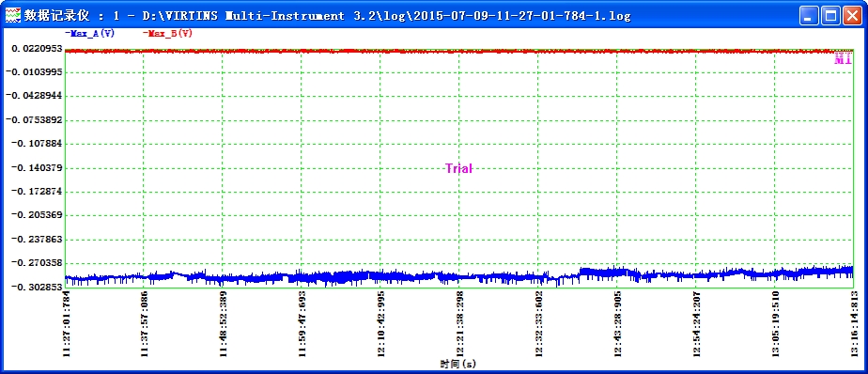Screen dimensions: 868x374
Task: Click the Trial label in chart center
Action: (459, 168)
